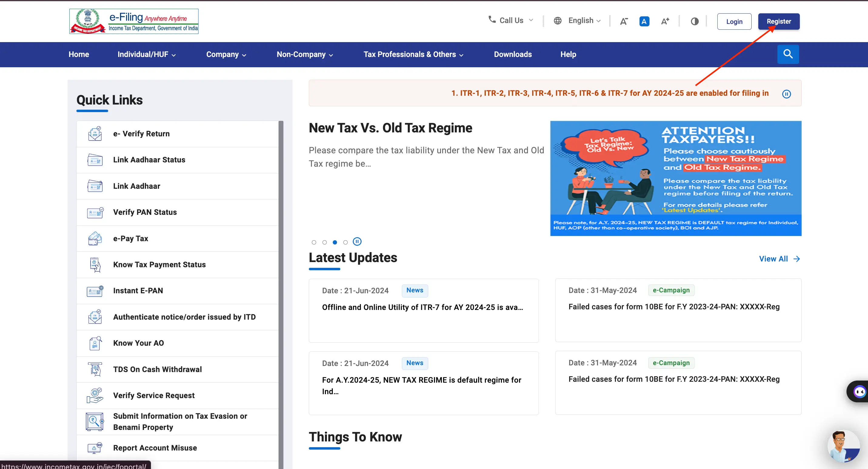Viewport: 868px width, 469px height.
Task: Click the Tax Evasion report magnifier icon
Action: coord(95,421)
